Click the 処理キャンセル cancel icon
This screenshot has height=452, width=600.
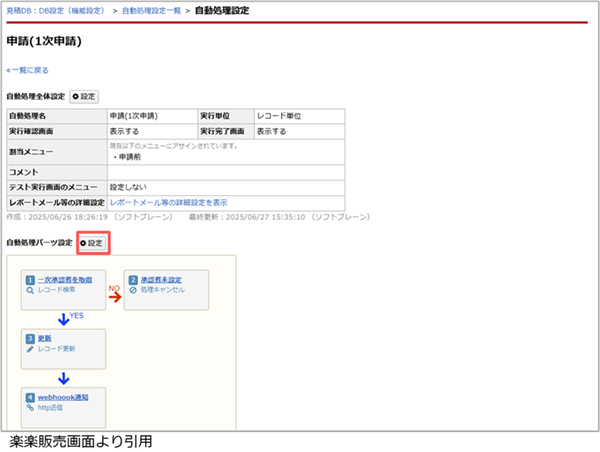pos(132,289)
